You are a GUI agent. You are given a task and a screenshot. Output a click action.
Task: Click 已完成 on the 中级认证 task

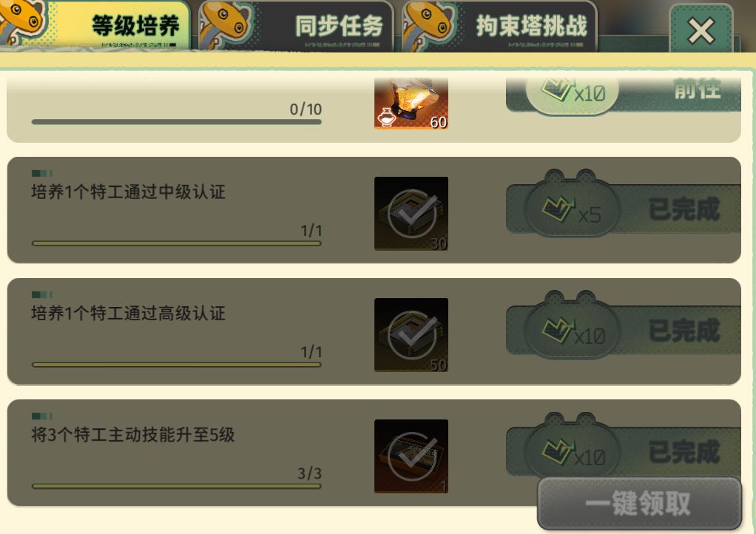pyautogui.click(x=684, y=209)
